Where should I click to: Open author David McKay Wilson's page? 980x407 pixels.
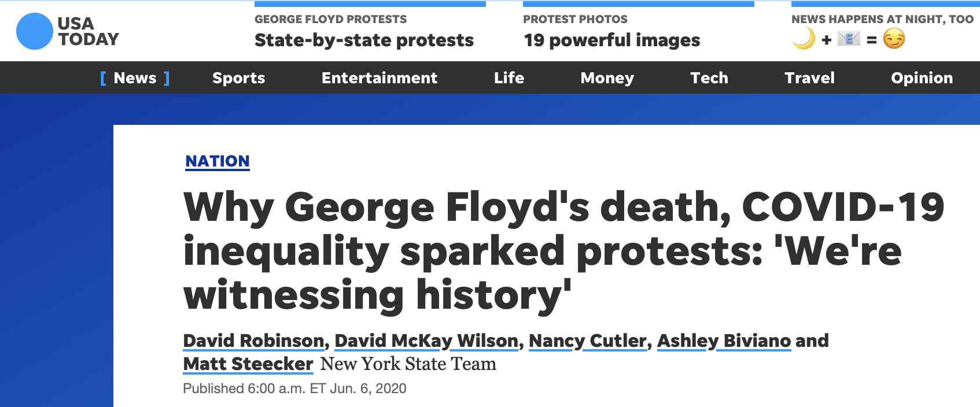(x=426, y=341)
